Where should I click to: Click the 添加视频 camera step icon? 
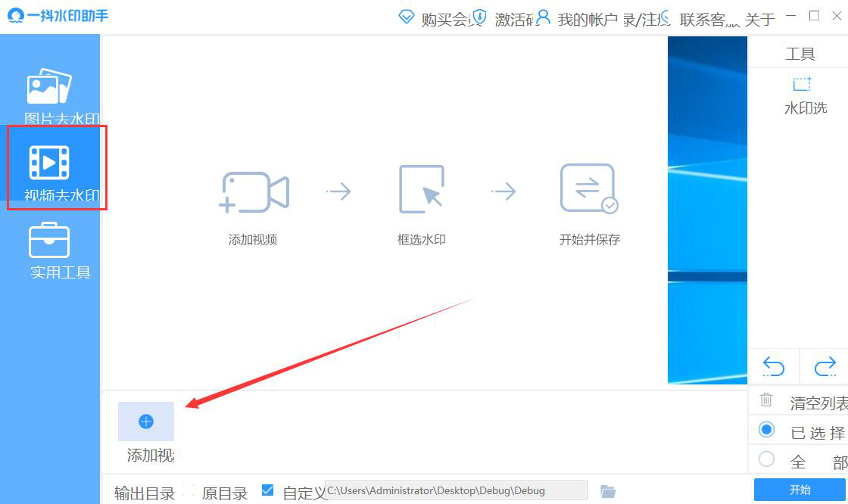254,192
